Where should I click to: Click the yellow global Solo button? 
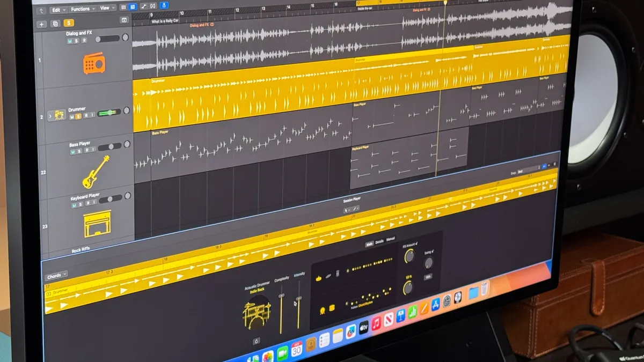pos(69,23)
